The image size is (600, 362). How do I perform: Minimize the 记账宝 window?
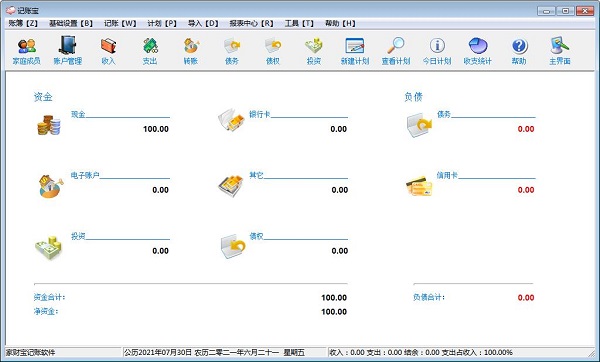[x=546, y=11]
